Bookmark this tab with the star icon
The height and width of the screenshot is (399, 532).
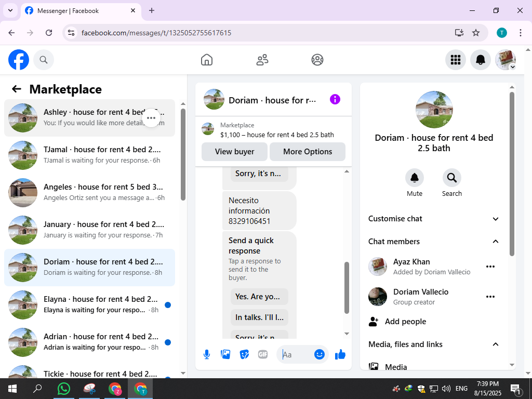coord(476,33)
